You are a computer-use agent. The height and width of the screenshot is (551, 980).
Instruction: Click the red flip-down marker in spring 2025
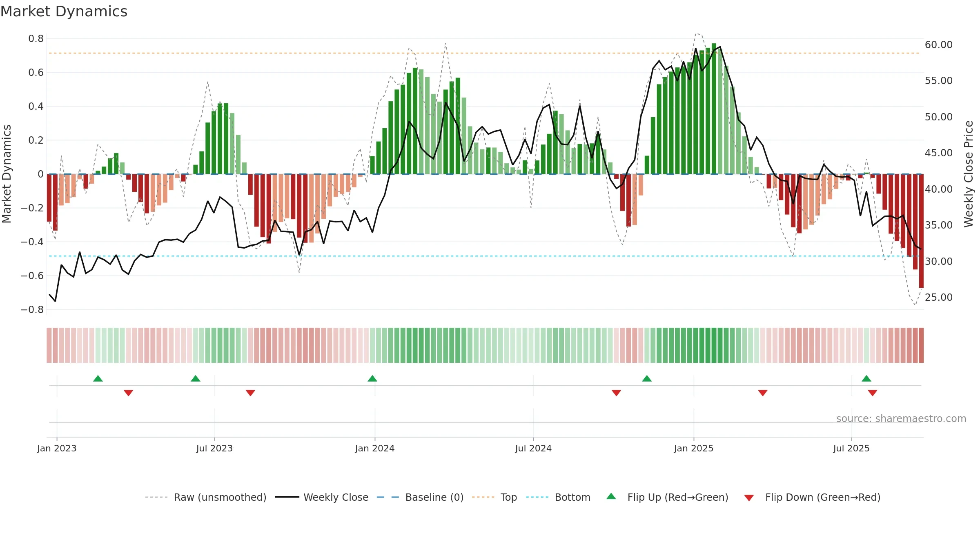[x=763, y=393]
